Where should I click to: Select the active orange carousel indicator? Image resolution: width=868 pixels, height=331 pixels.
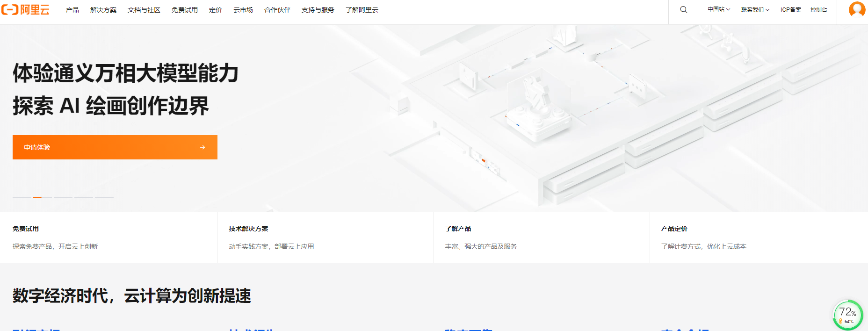pos(43,198)
